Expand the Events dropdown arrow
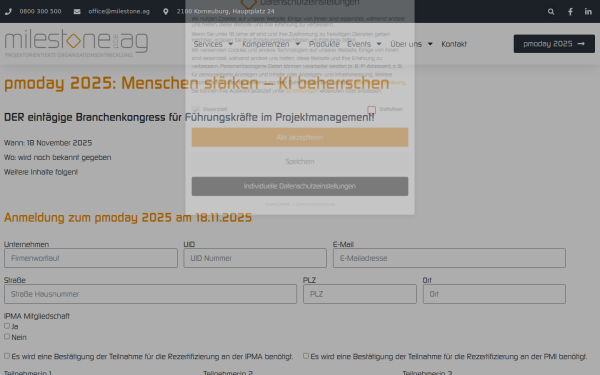 click(379, 44)
